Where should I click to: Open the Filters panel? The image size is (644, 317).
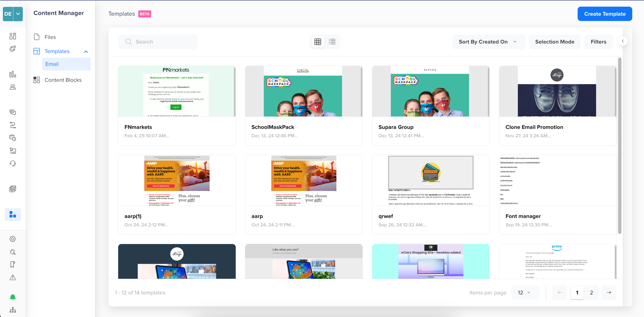click(598, 42)
